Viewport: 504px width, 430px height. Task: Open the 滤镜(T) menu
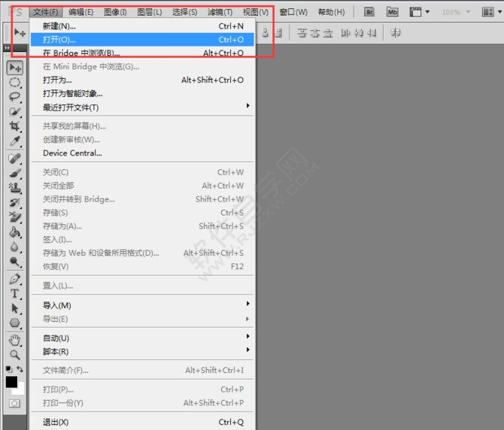point(220,12)
